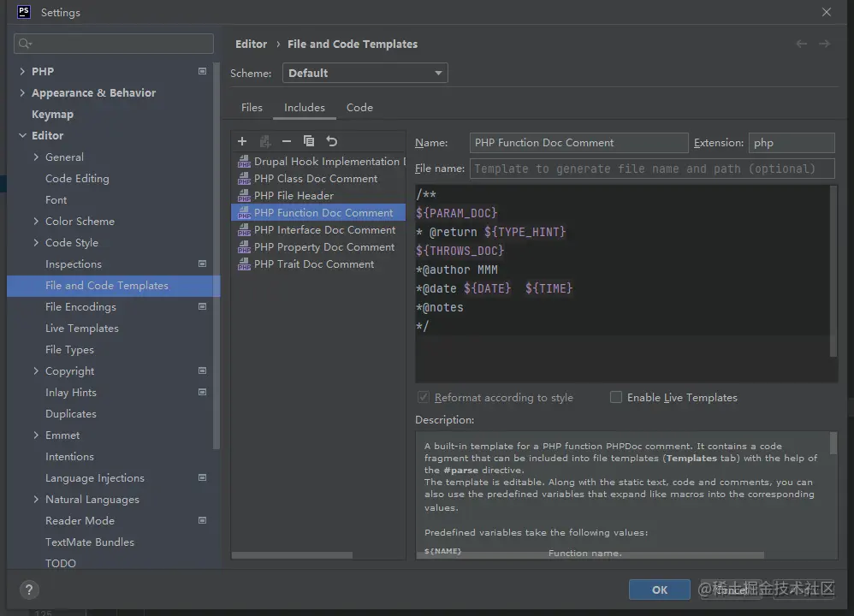
Task: Select PHP Trait Doc Comment template
Action: pos(313,264)
